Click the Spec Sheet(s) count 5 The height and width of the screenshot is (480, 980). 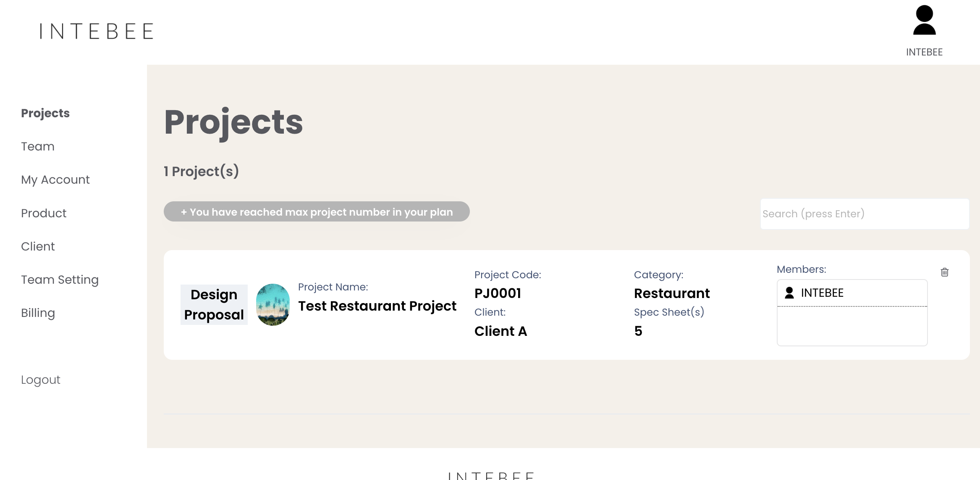click(x=638, y=331)
